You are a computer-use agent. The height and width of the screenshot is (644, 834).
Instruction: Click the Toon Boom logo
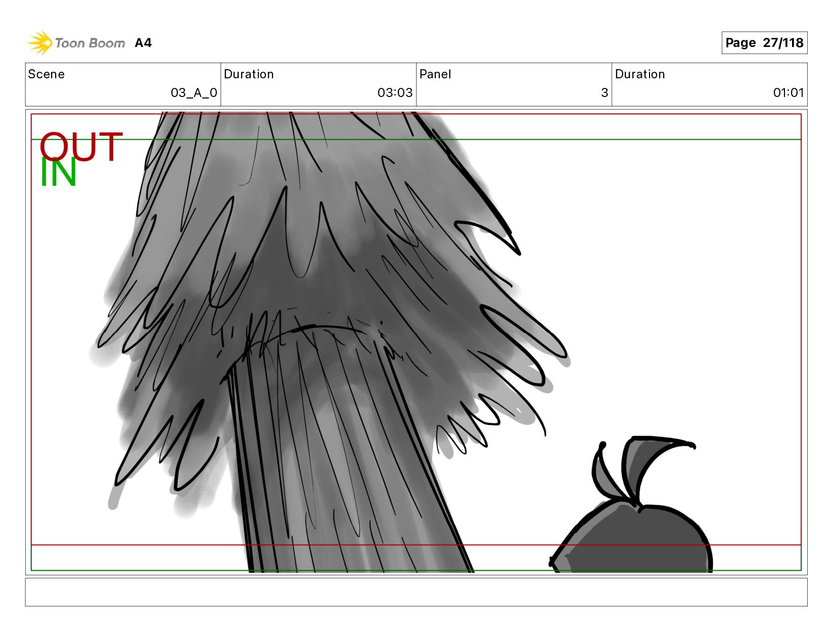tap(76, 43)
